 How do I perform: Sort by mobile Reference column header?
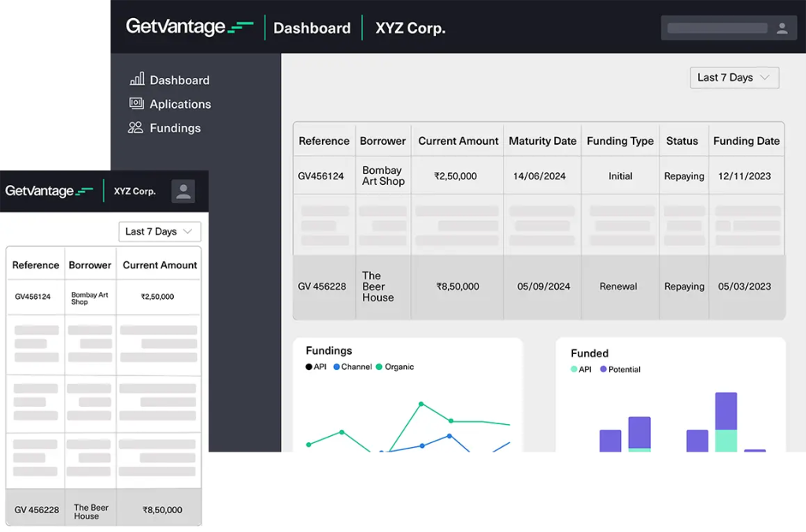click(x=35, y=265)
